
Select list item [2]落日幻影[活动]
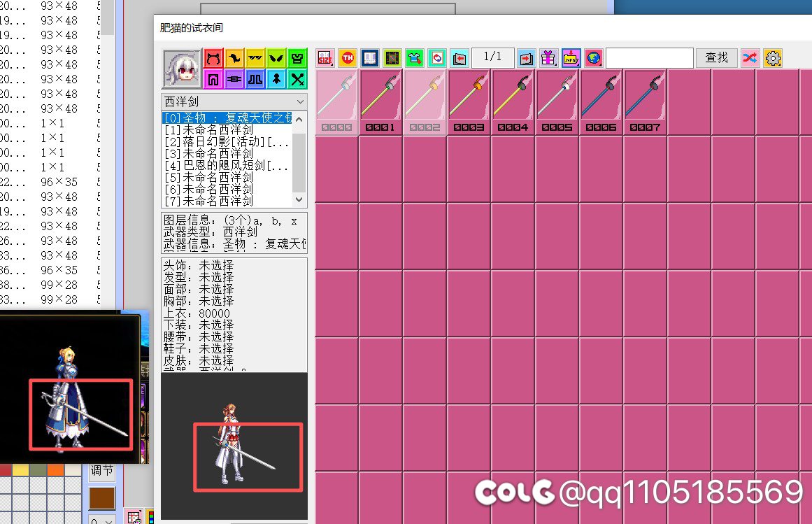pos(225,142)
